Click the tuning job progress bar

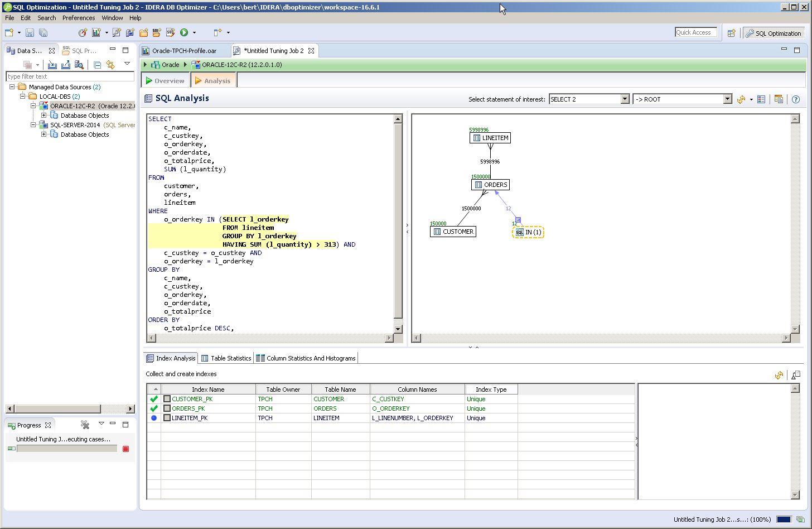(67, 449)
